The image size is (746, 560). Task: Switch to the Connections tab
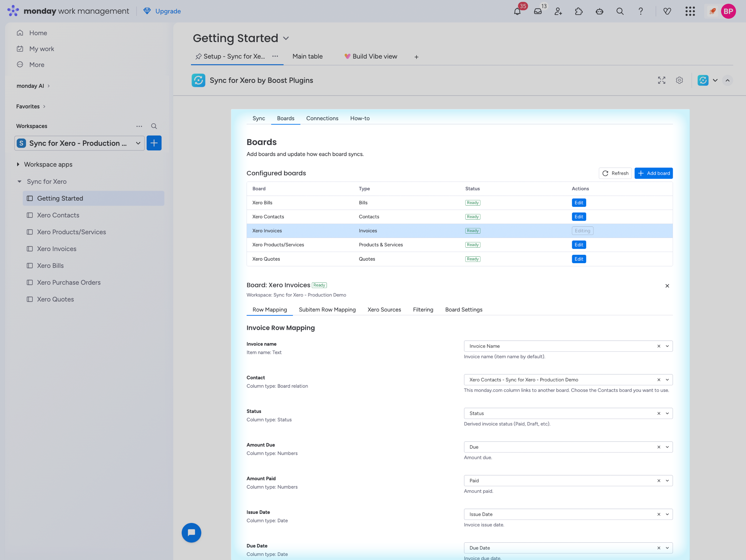[x=322, y=118]
